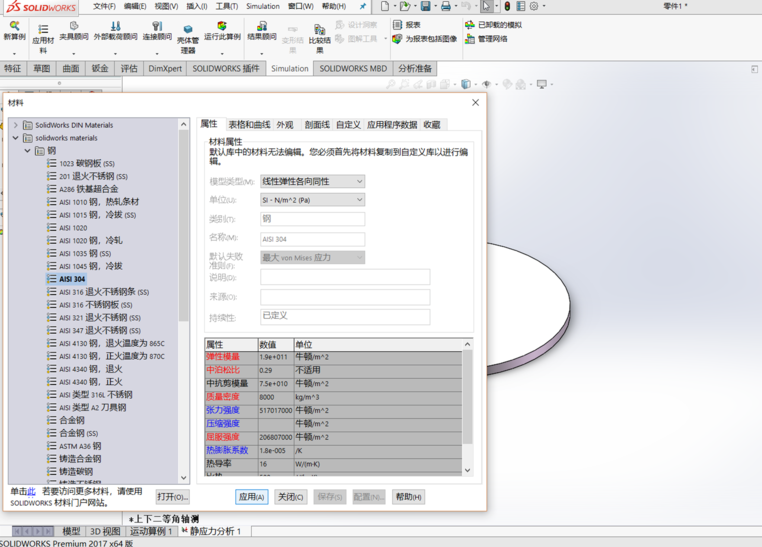Open the 壳体管理器 (Shell Manager) icon

[188, 39]
